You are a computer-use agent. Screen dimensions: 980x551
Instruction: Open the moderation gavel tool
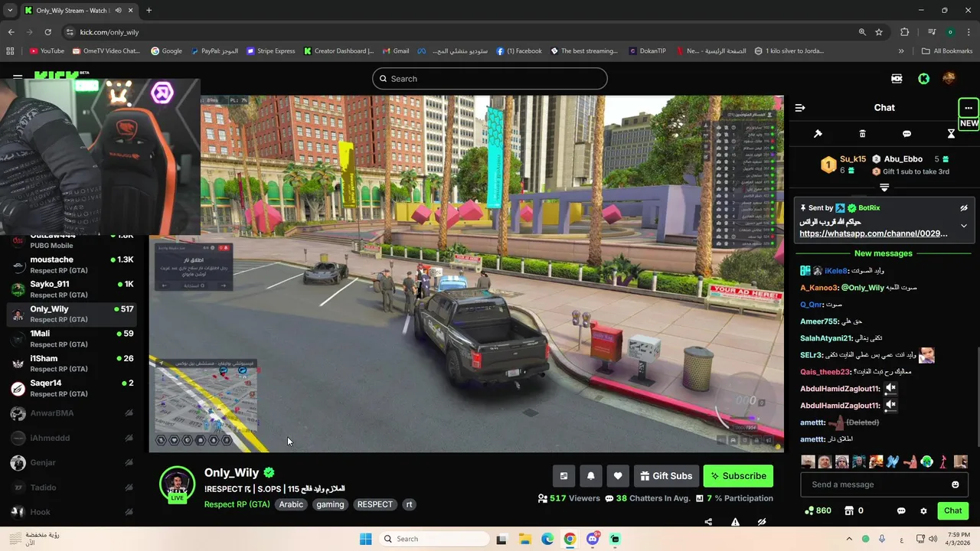(x=818, y=134)
